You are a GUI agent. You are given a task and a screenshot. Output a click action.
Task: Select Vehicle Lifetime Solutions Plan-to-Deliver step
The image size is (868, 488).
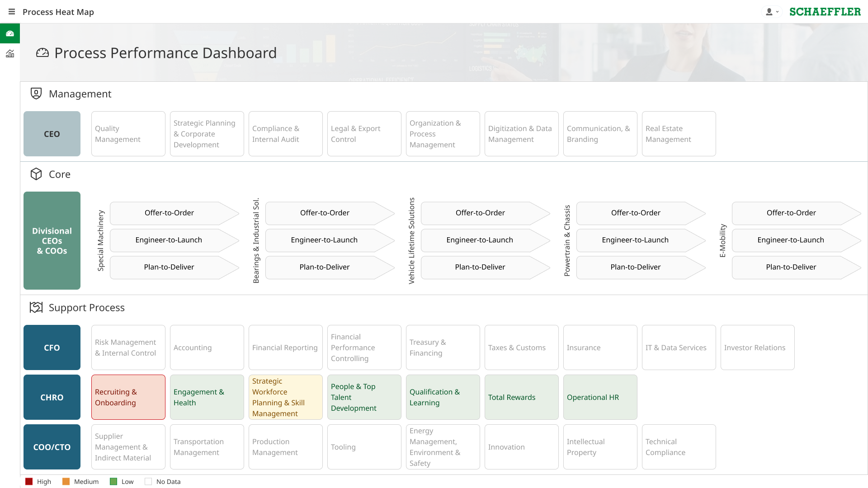486,267
